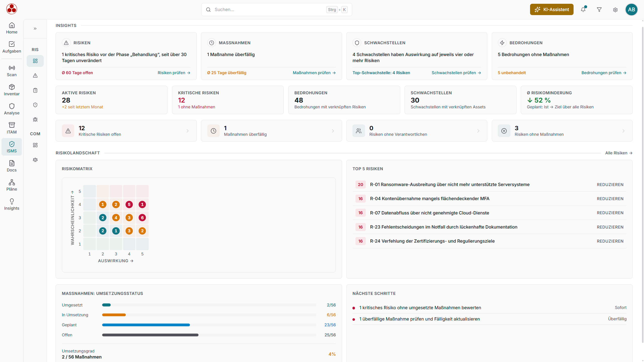
Task: Open the Alle Risiken link
Action: [619, 153]
